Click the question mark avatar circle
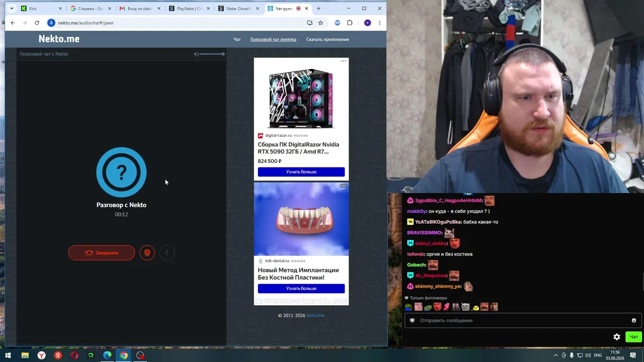 click(121, 172)
